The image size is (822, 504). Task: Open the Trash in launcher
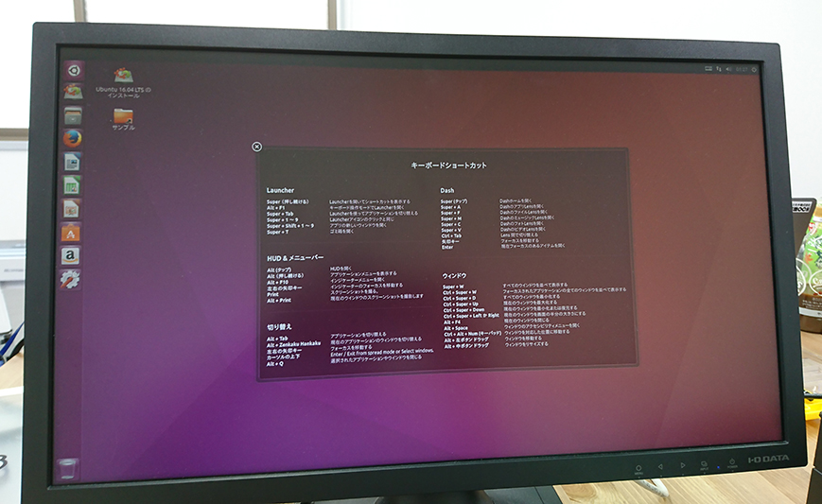tap(68, 467)
